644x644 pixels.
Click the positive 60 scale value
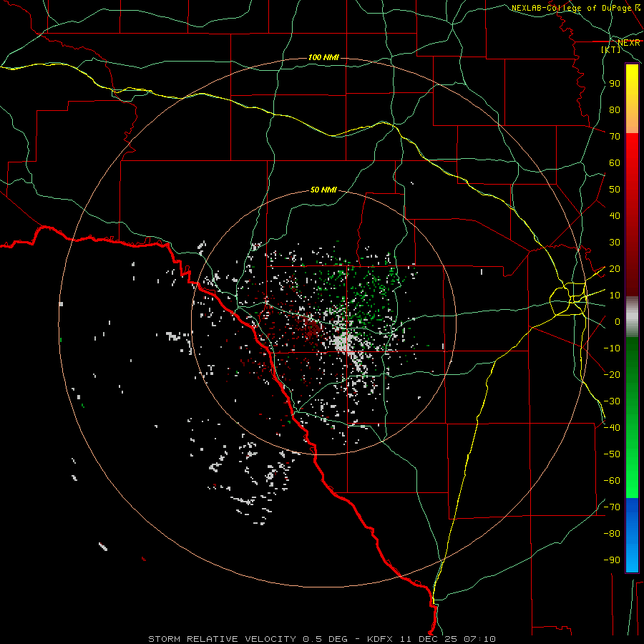tap(615, 163)
